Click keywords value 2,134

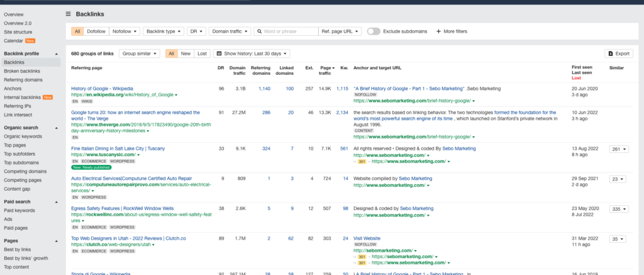point(341,112)
